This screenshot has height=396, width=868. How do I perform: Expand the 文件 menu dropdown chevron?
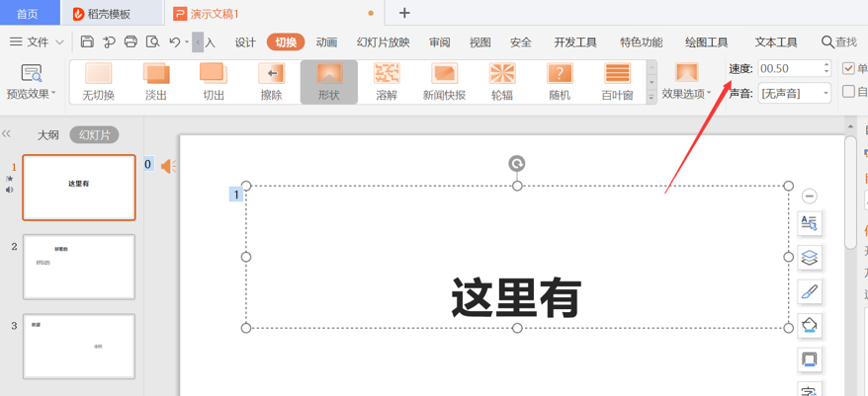pos(59,42)
